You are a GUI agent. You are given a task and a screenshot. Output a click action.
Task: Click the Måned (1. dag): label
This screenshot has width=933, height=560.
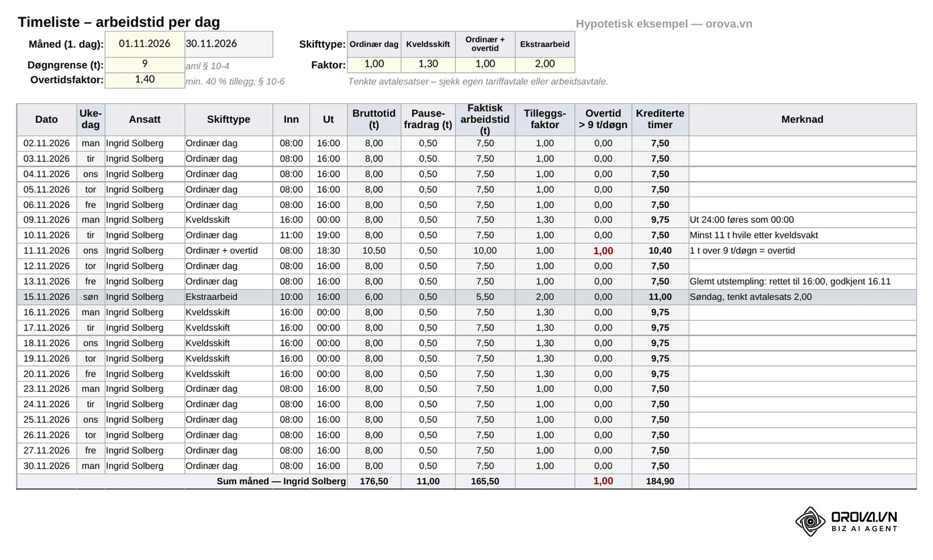(x=66, y=44)
